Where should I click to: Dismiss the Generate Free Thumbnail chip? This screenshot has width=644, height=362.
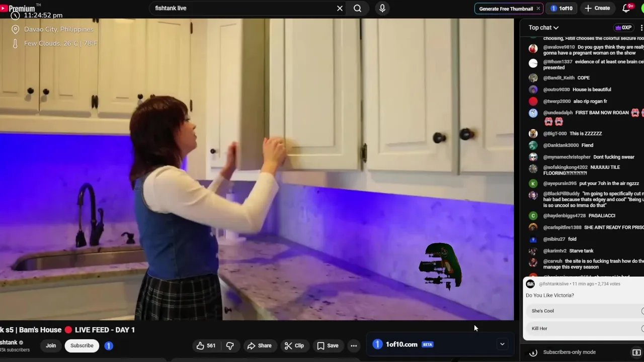(x=538, y=9)
